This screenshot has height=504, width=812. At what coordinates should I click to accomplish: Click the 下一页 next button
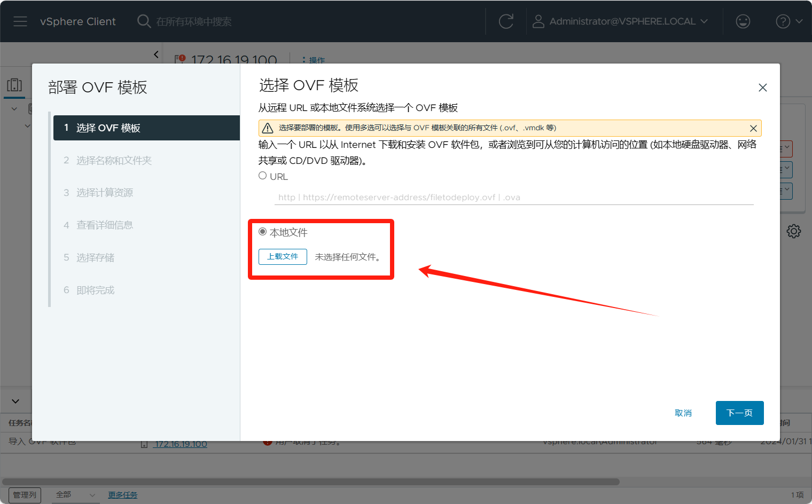739,413
